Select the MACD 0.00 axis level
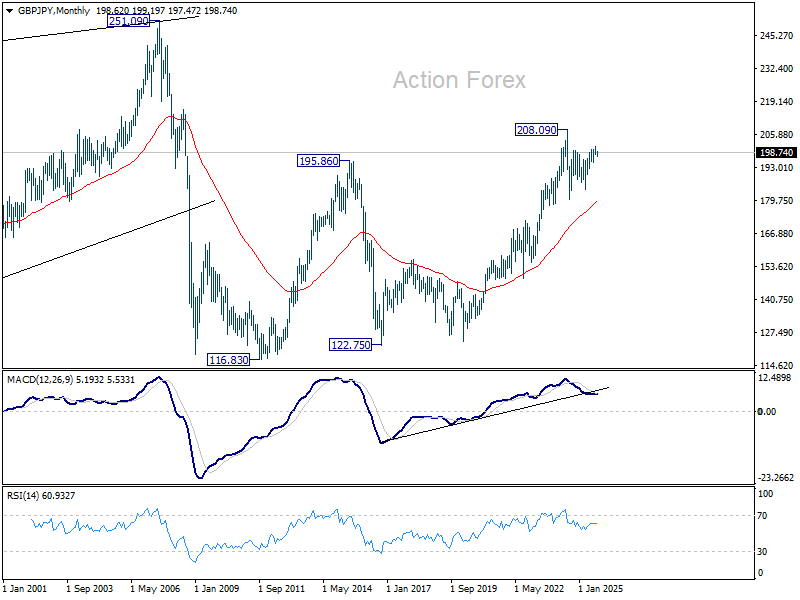 tap(767, 411)
